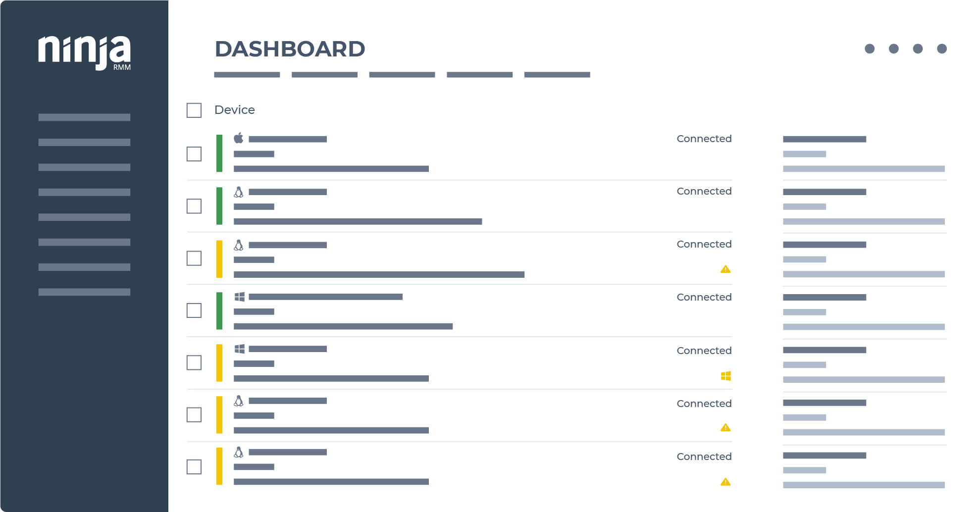
Task: Click the Linux penguin icon on second device
Action: [239, 192]
